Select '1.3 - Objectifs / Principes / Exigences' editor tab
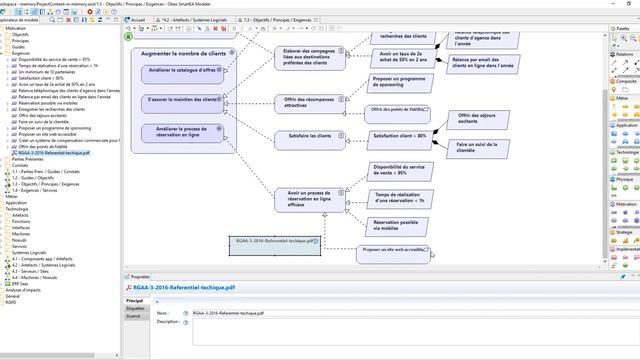This screenshot has width=640, height=360. click(277, 20)
